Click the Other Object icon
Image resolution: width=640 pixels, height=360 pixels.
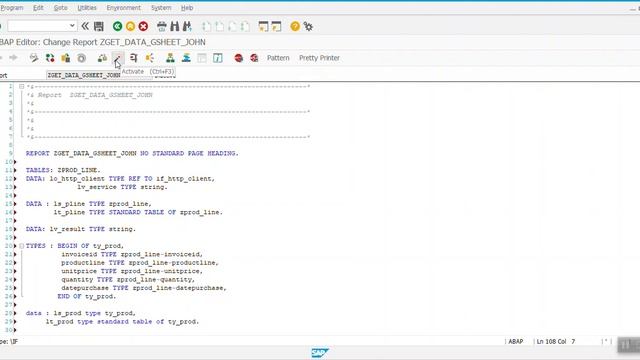pyautogui.click(x=66, y=58)
